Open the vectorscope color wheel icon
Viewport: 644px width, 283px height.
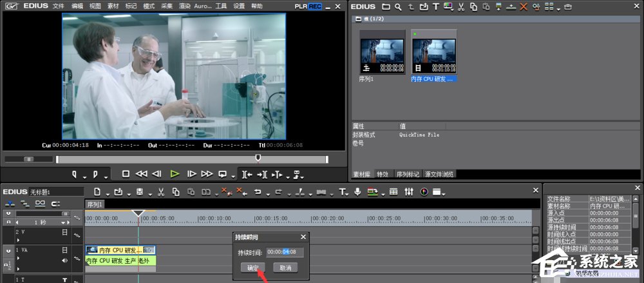(x=424, y=191)
